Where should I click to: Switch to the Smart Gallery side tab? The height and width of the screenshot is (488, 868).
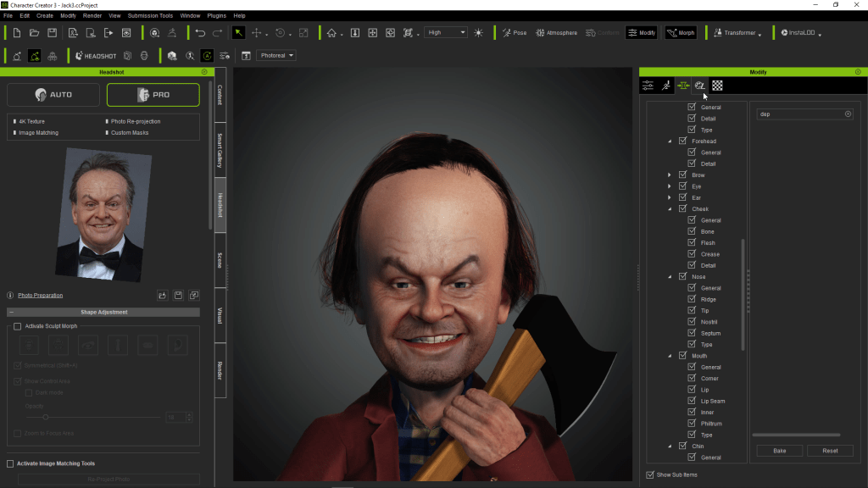click(x=220, y=149)
